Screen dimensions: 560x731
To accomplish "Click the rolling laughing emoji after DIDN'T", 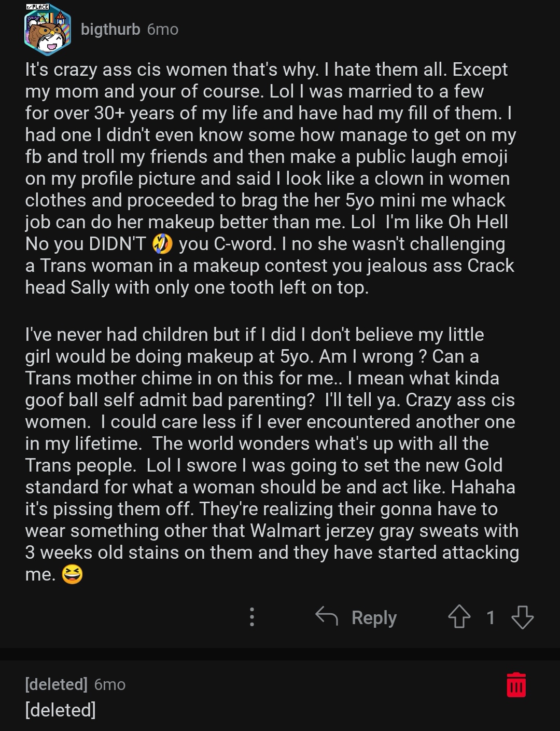I will (x=162, y=244).
